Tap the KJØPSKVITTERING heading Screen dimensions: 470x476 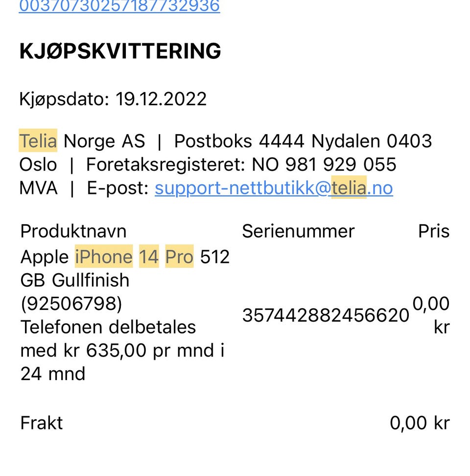(x=120, y=51)
